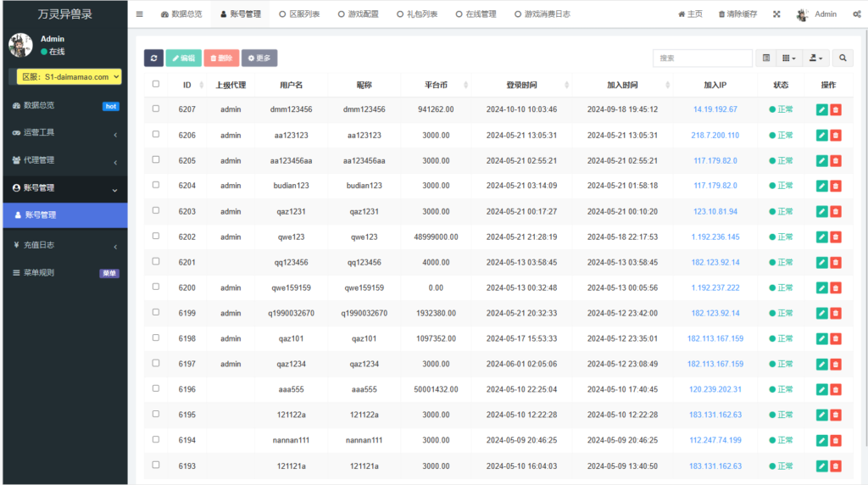Screen dimensions: 868x485
Task: Tick the checkbox for row 6200
Action: click(156, 287)
